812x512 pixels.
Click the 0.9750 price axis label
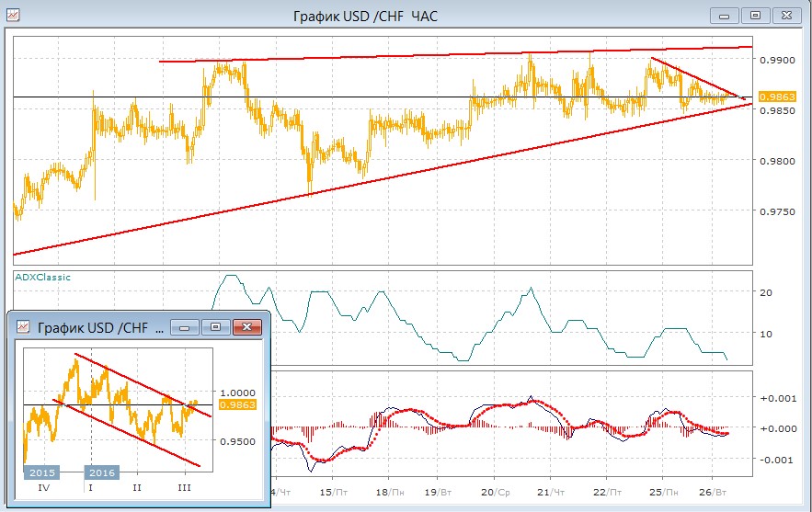pyautogui.click(x=777, y=211)
